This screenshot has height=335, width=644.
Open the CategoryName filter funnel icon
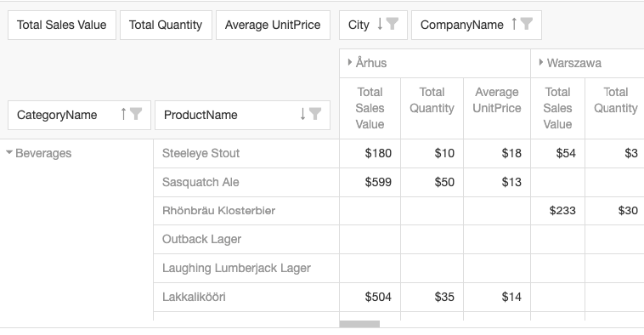(136, 114)
